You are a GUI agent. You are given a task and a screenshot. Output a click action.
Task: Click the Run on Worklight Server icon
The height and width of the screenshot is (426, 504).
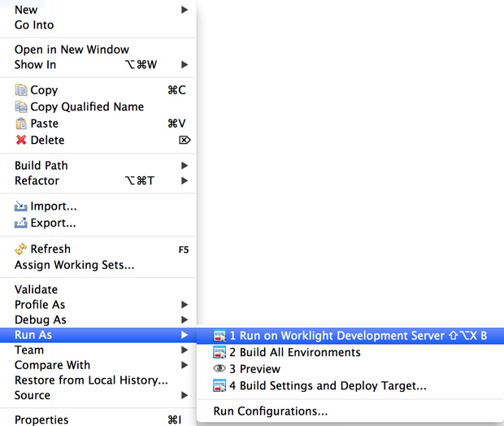[219, 336]
